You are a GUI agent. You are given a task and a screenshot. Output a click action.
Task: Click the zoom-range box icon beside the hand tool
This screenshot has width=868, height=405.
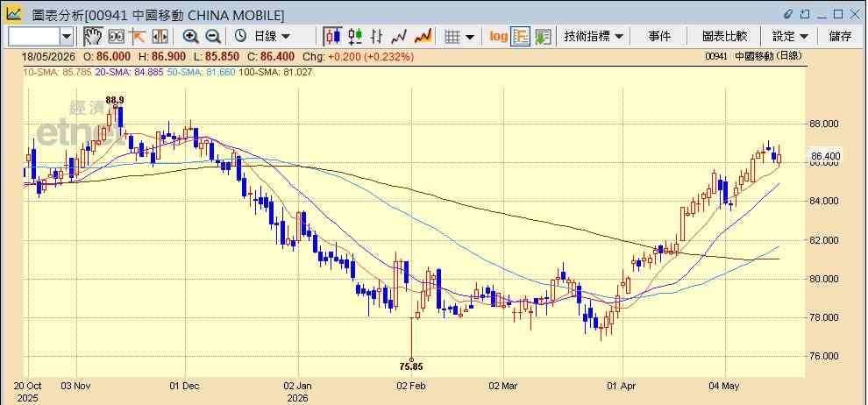(116, 37)
